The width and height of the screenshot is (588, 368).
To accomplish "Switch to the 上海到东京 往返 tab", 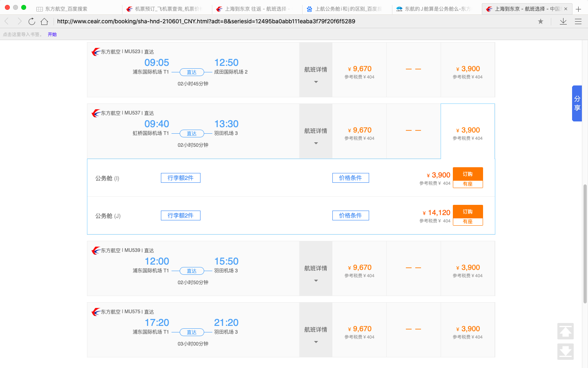I will (257, 9).
